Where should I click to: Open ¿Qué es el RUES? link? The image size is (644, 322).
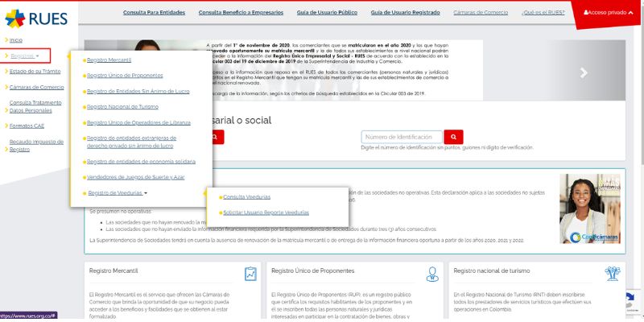[x=543, y=13]
